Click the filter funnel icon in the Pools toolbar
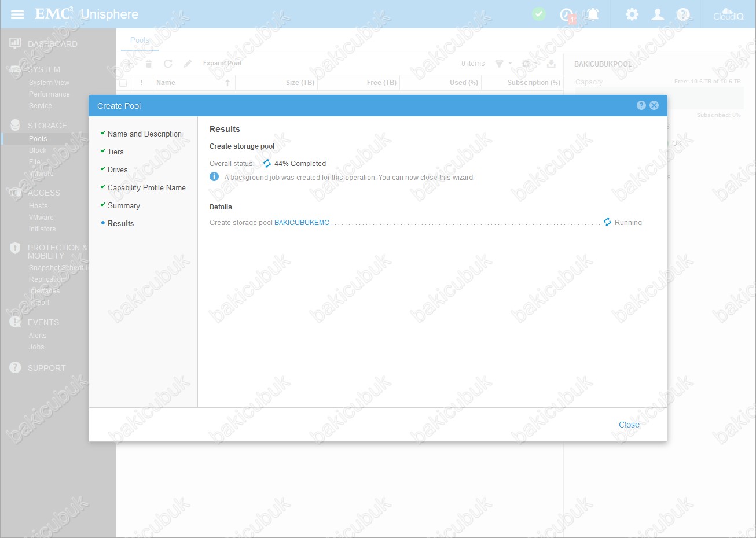This screenshot has height=538, width=756. coord(499,64)
